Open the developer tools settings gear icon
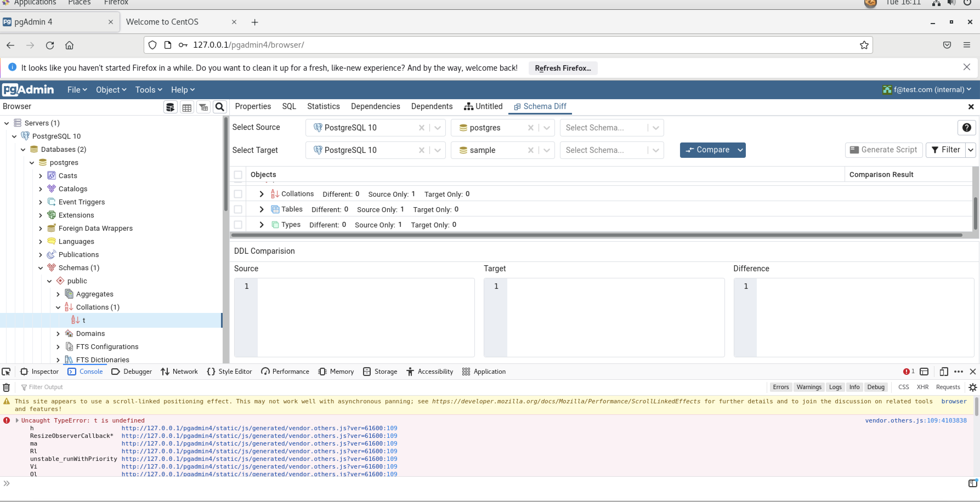The width and height of the screenshot is (980, 502). pyautogui.click(x=972, y=387)
